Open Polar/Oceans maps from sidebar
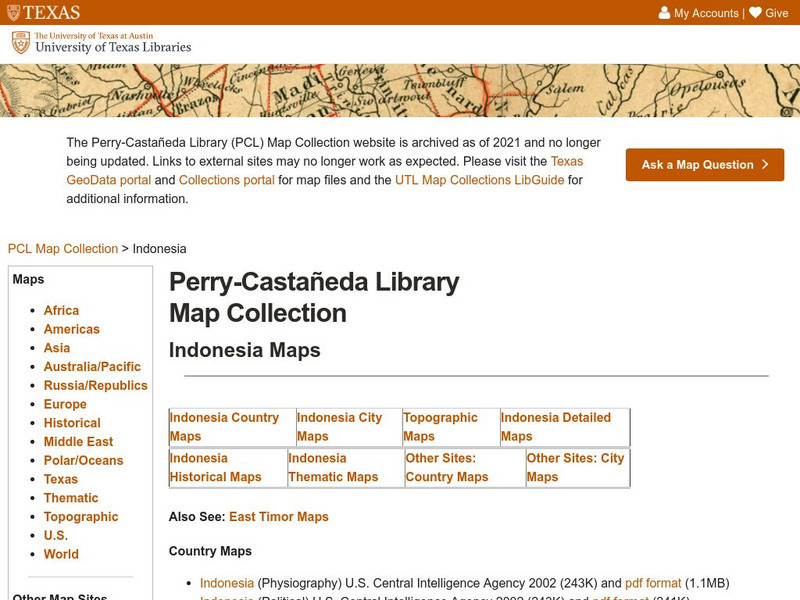 [x=83, y=460]
